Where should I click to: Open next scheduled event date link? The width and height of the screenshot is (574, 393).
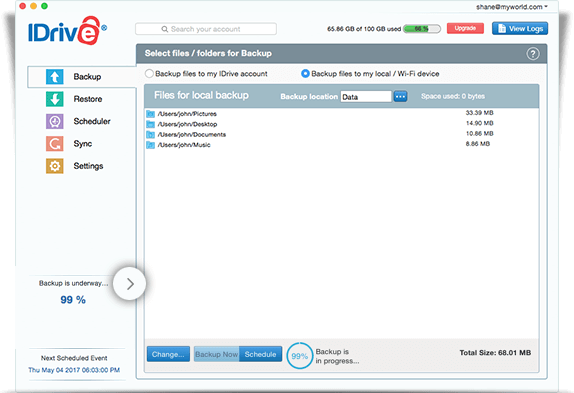click(74, 370)
